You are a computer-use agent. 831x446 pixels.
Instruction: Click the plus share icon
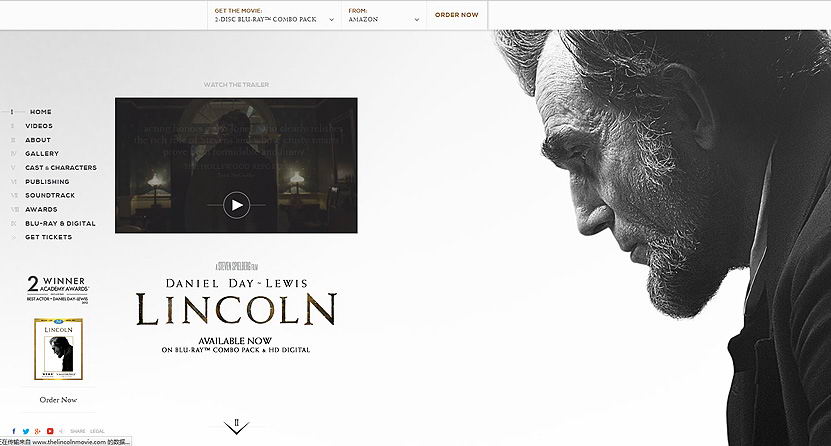coord(61,431)
